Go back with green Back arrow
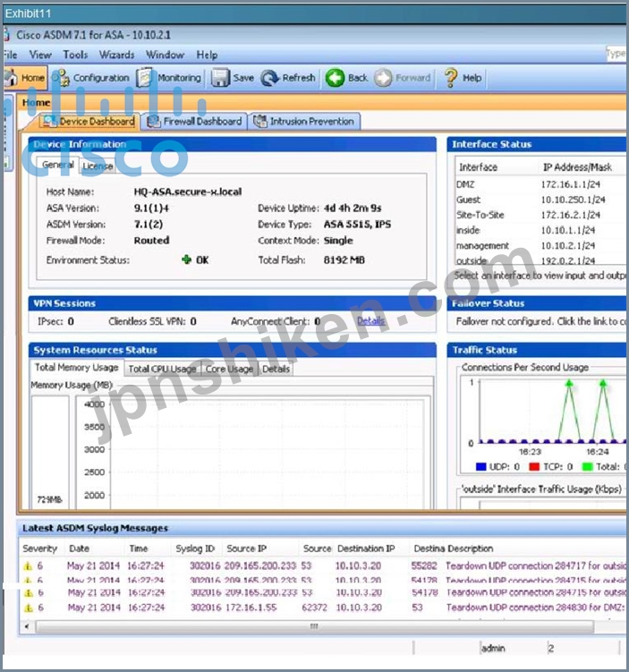The image size is (629, 672). [x=335, y=78]
